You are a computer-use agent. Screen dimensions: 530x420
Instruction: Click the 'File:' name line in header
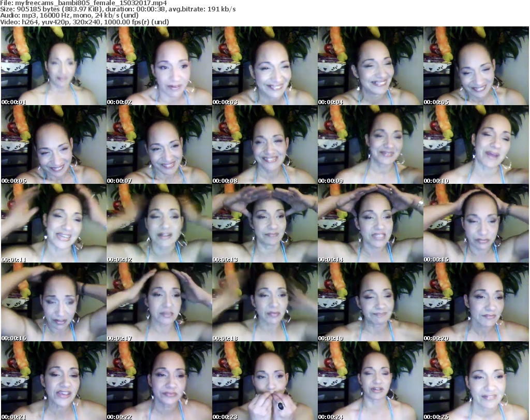coord(83,3)
